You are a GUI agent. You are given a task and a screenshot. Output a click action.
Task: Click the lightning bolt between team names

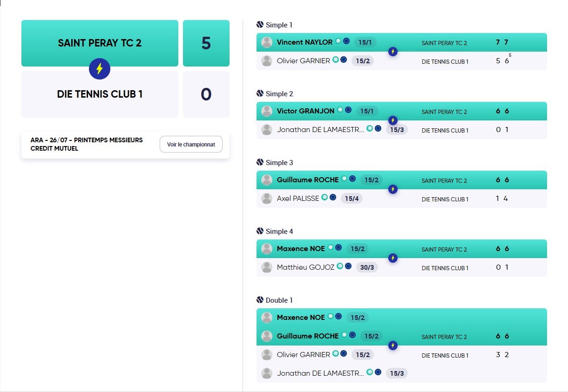click(99, 69)
